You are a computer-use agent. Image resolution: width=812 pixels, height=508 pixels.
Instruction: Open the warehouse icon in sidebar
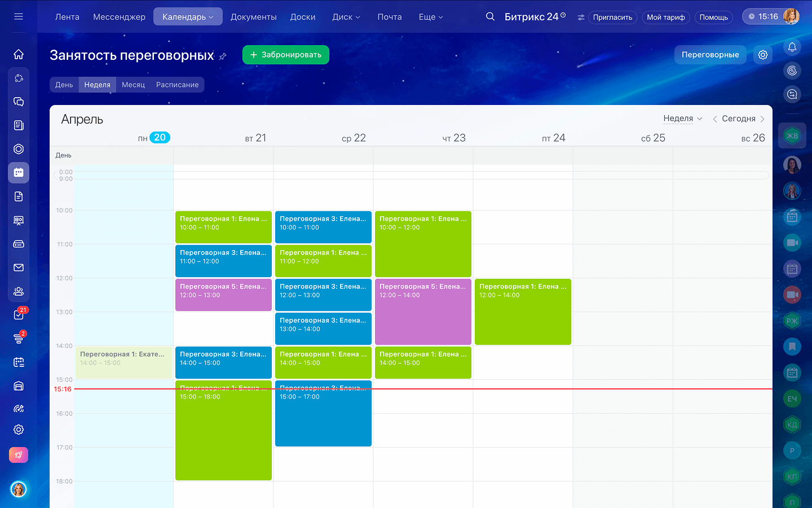tap(19, 386)
